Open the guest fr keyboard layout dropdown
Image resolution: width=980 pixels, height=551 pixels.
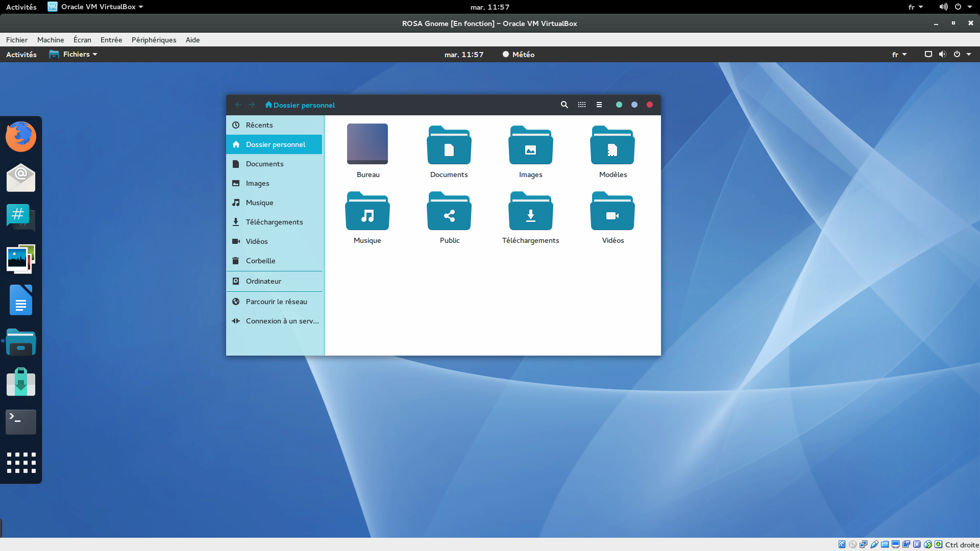[x=899, y=54]
